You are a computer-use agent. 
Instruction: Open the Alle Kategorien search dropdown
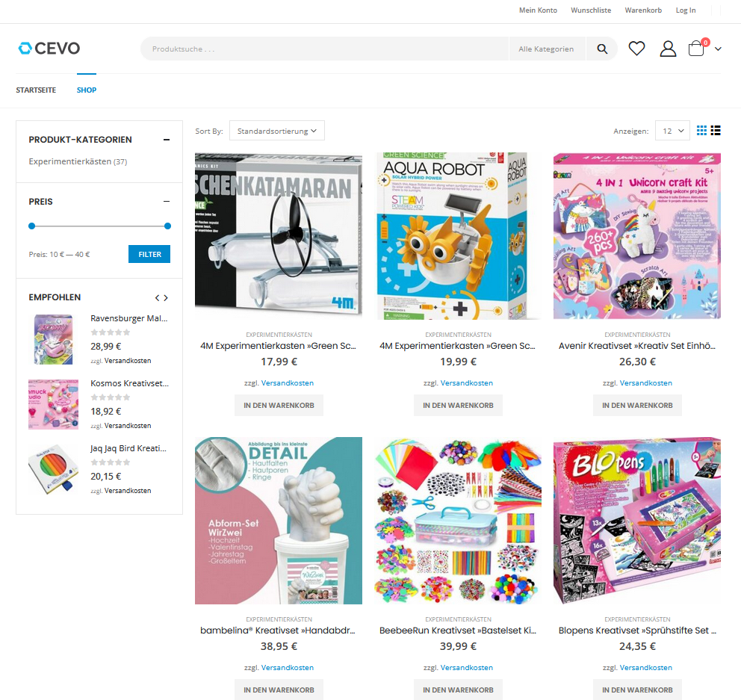point(547,49)
